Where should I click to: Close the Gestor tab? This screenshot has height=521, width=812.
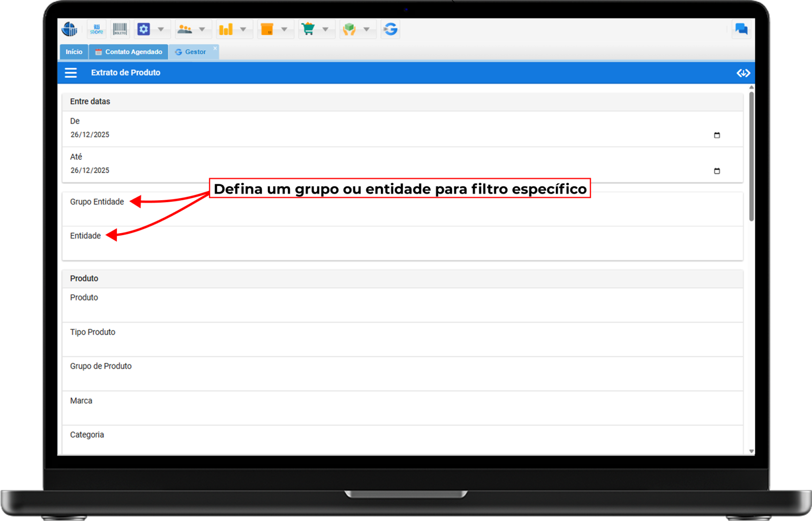215,48
